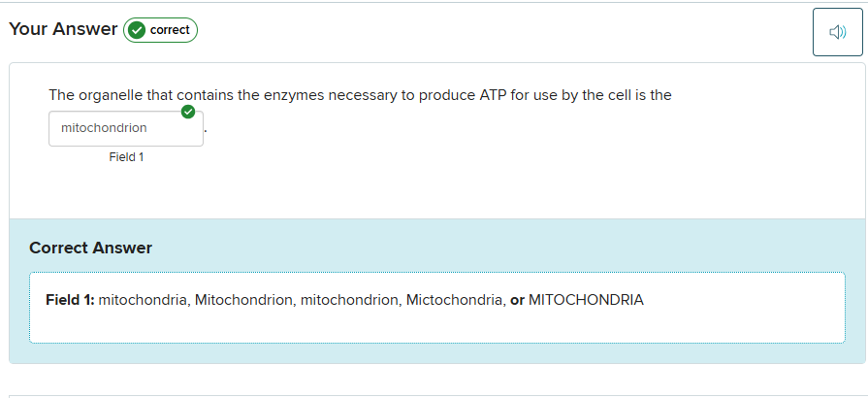The height and width of the screenshot is (398, 868).
Task: Click the Your Answer heading
Action: (63, 30)
